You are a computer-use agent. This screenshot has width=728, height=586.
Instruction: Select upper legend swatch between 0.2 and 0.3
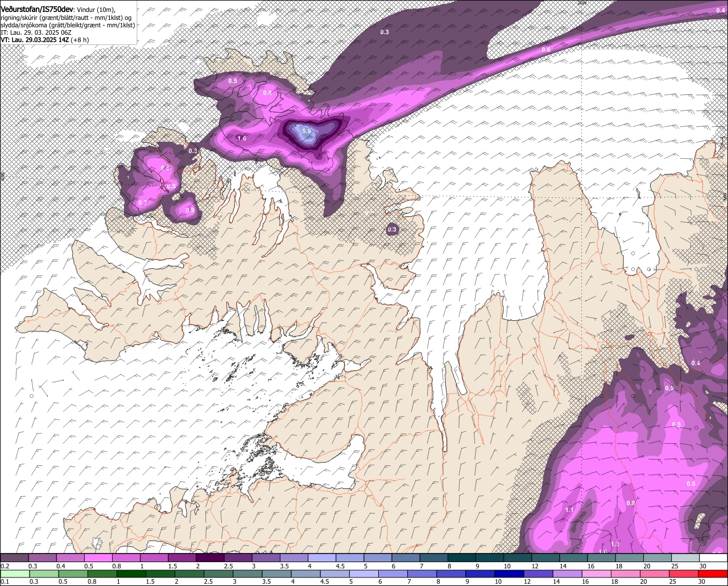14,558
